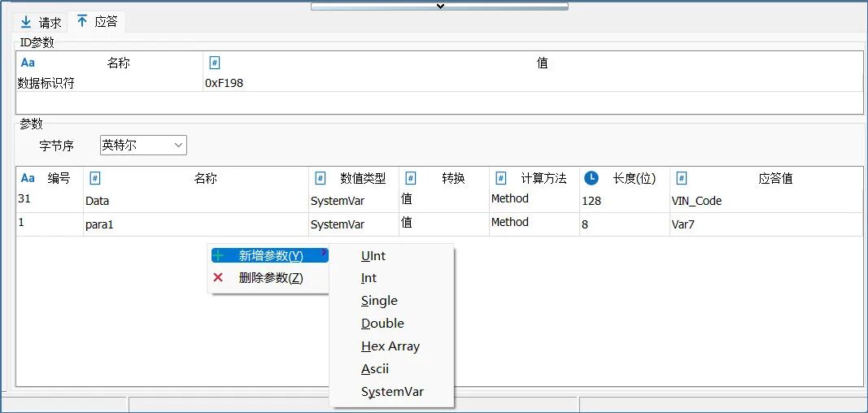Click the clock icon beside the 长度(位) column header

[x=591, y=178]
